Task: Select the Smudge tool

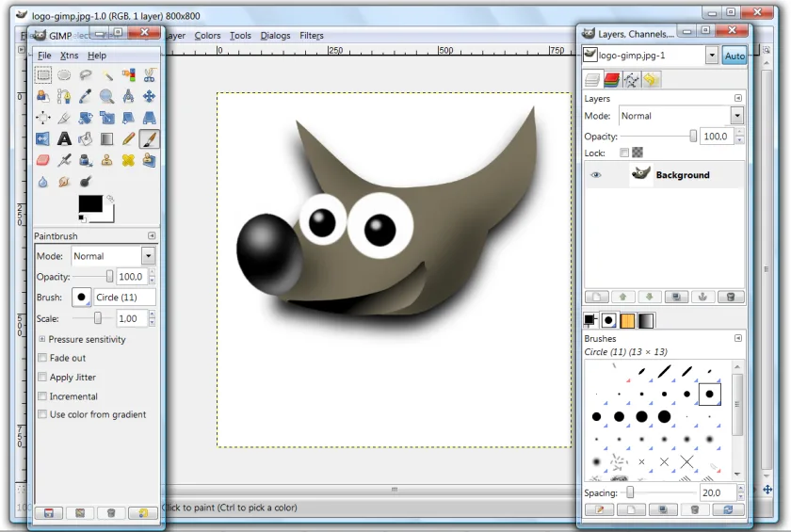Action: point(64,182)
